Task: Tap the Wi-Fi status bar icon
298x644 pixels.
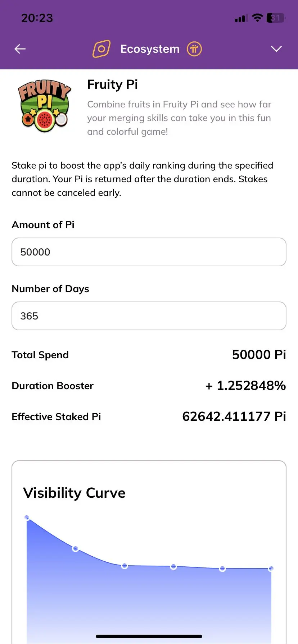Action: [x=257, y=18]
